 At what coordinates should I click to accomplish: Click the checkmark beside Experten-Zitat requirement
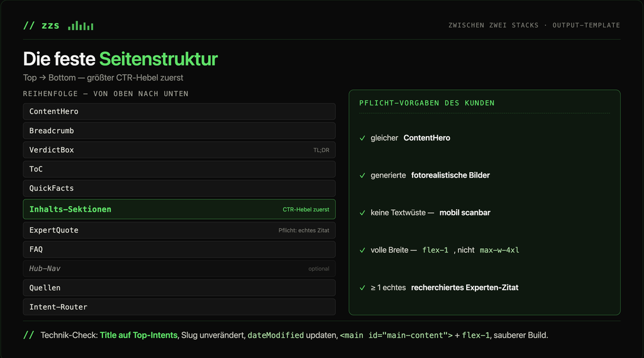[362, 288]
